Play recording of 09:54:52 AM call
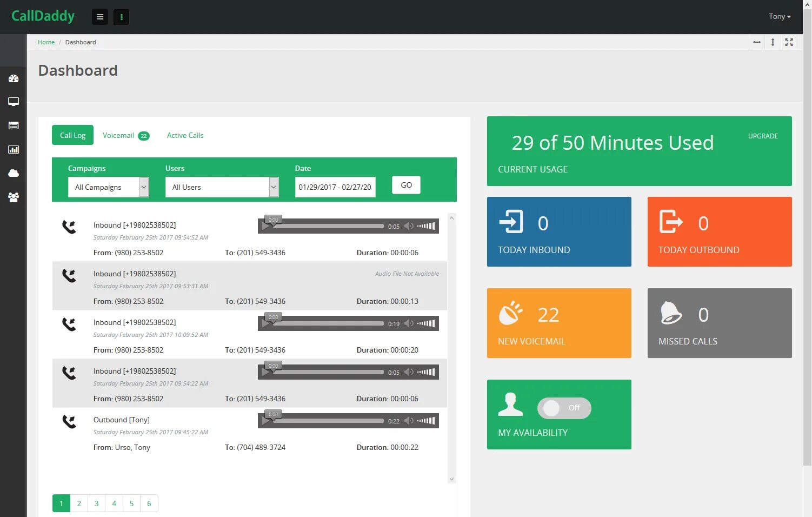Image resolution: width=812 pixels, height=517 pixels. (265, 227)
